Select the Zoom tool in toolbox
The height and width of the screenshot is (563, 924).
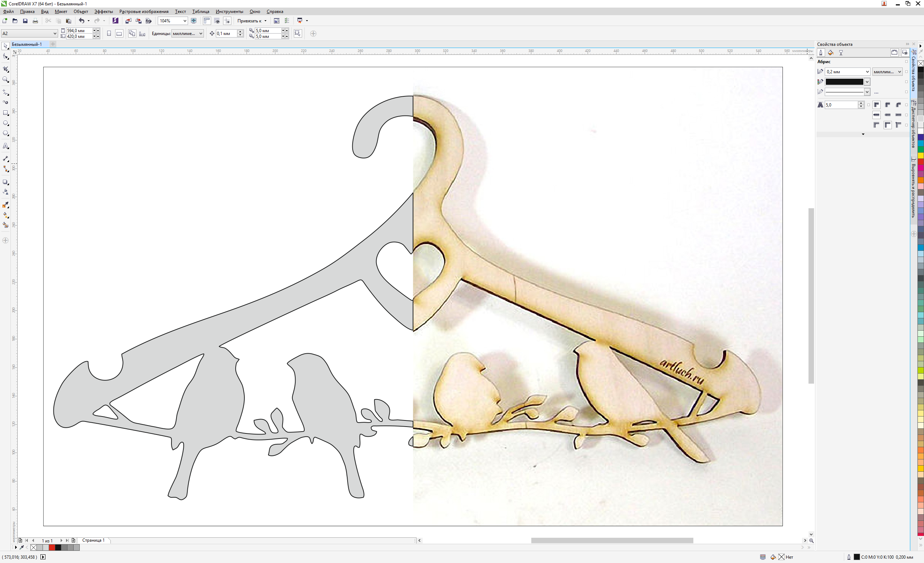point(6,79)
